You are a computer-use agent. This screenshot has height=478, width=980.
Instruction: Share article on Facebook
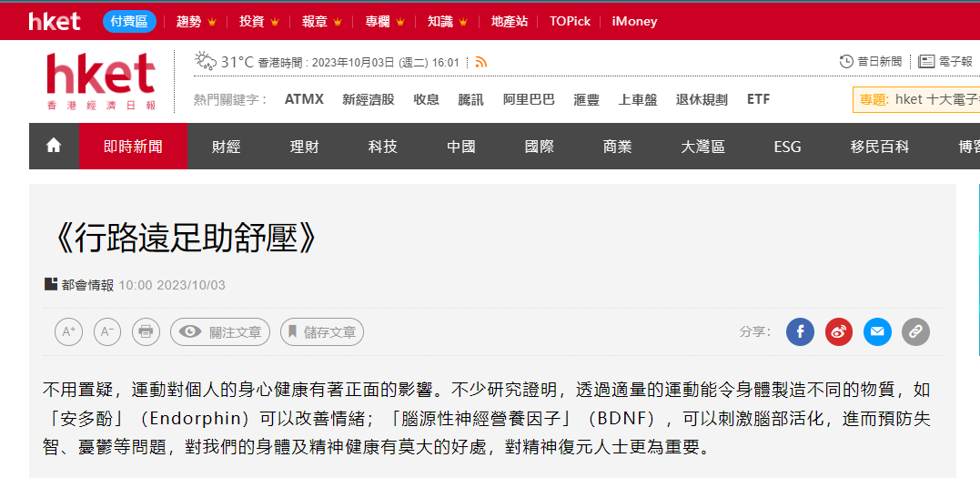(x=800, y=332)
